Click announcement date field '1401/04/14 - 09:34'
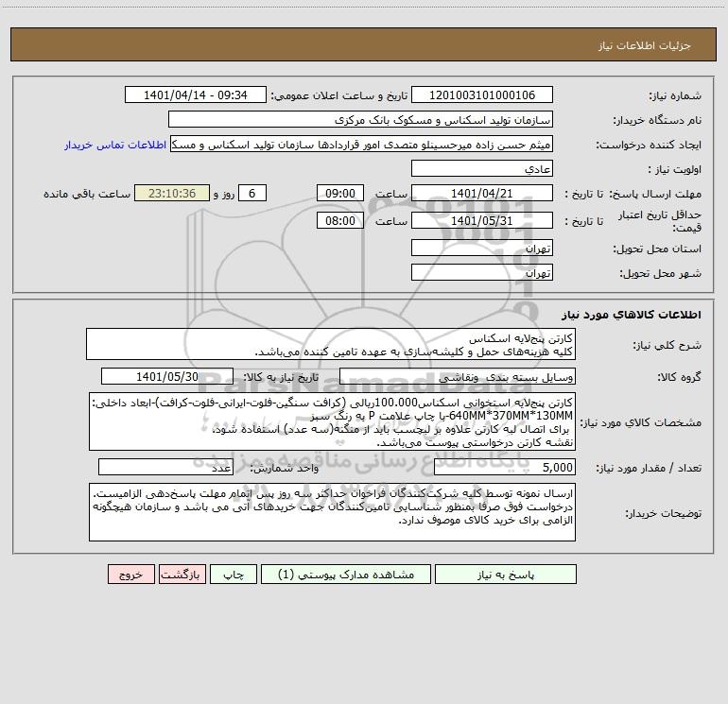Screen dimensions: 728x704 [x=196, y=95]
